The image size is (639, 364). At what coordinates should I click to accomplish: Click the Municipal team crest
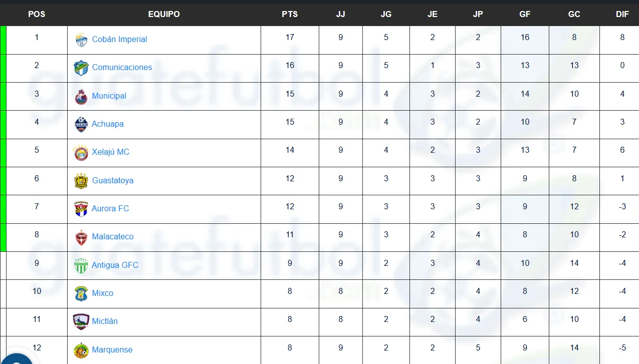click(81, 96)
